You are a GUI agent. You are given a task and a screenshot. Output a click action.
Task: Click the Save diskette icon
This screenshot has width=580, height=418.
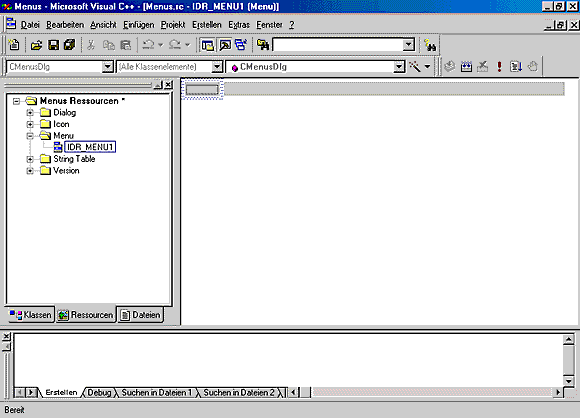[x=53, y=45]
